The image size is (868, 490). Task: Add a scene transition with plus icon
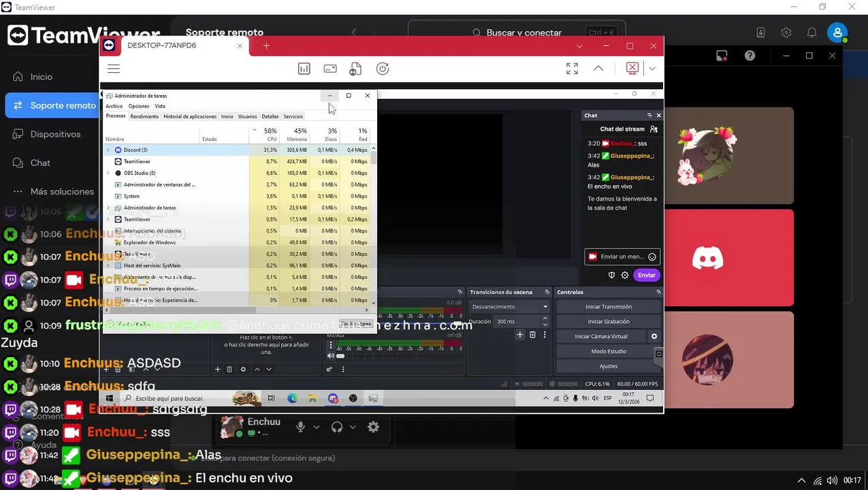(x=520, y=335)
